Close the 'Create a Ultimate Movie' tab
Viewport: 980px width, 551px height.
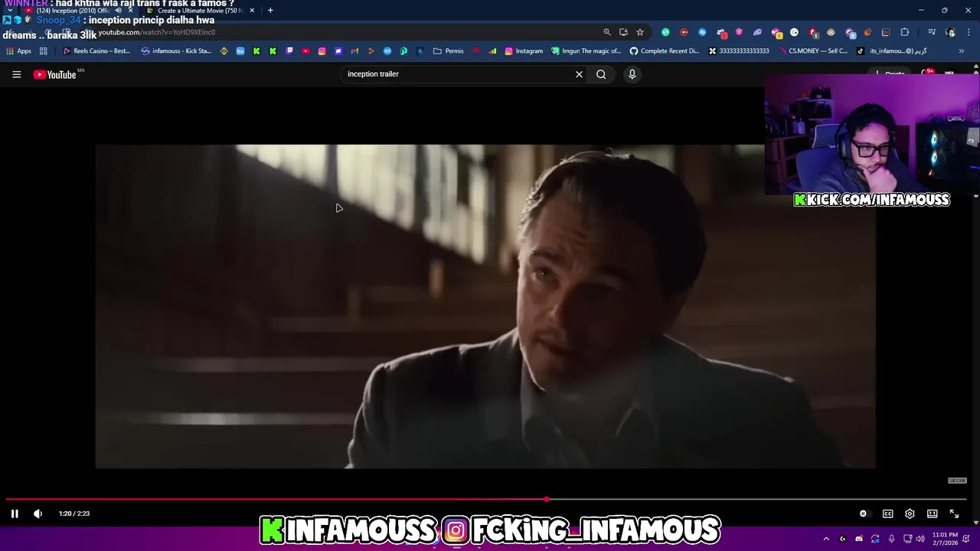click(252, 11)
